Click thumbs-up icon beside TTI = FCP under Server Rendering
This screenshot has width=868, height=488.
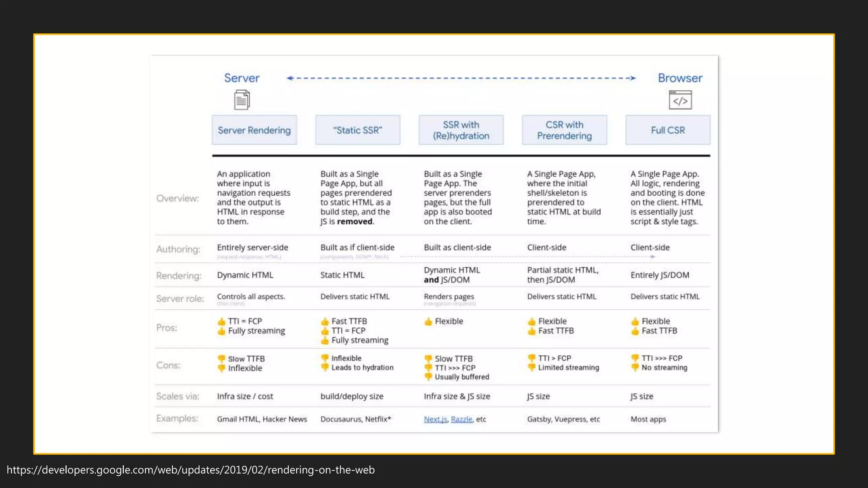[221, 322]
